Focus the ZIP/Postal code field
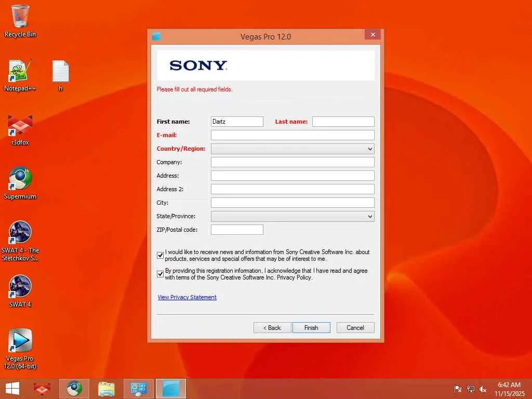 [237, 230]
